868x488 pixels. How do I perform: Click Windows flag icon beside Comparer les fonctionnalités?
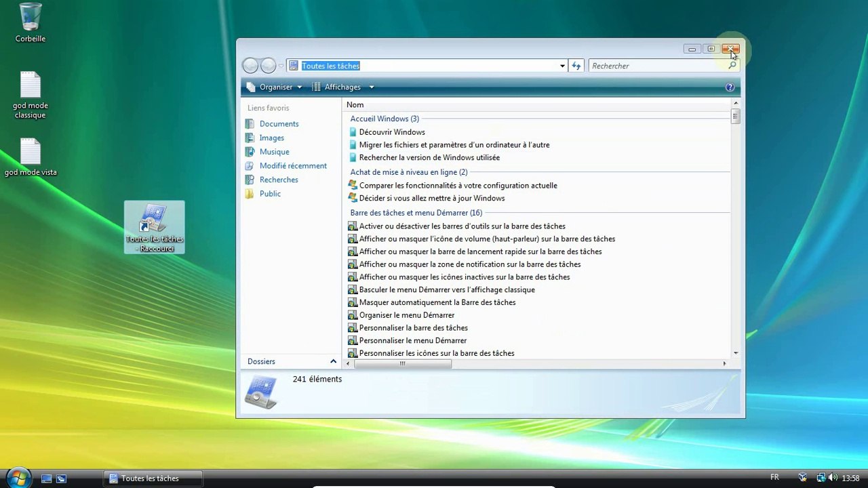pyautogui.click(x=353, y=185)
